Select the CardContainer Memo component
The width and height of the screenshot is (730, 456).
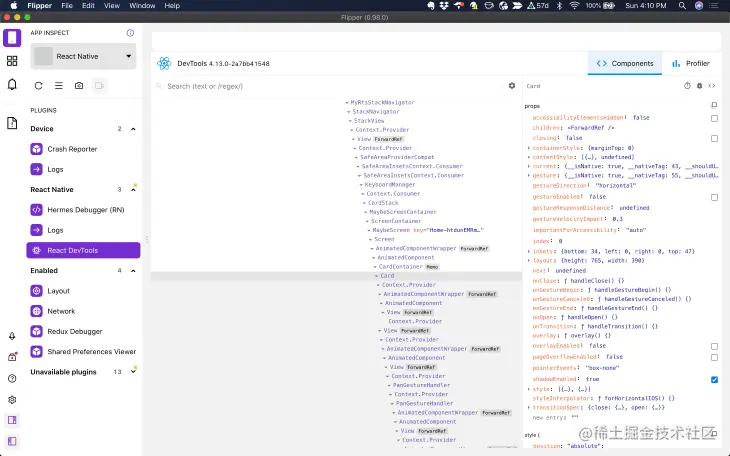tap(409, 267)
